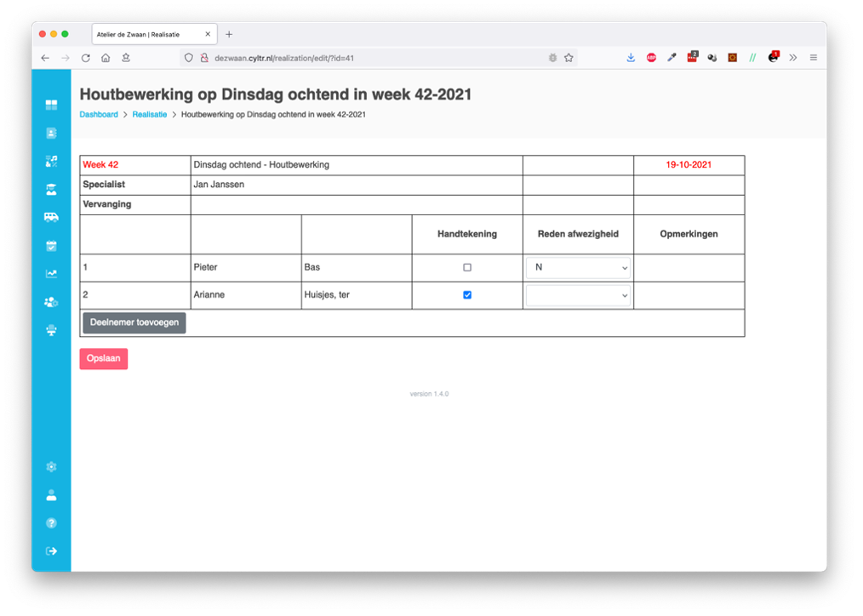Expand the empty Reden afwezigheid dropdown for Arianne
Image resolution: width=863 pixels, height=616 pixels.
point(578,295)
